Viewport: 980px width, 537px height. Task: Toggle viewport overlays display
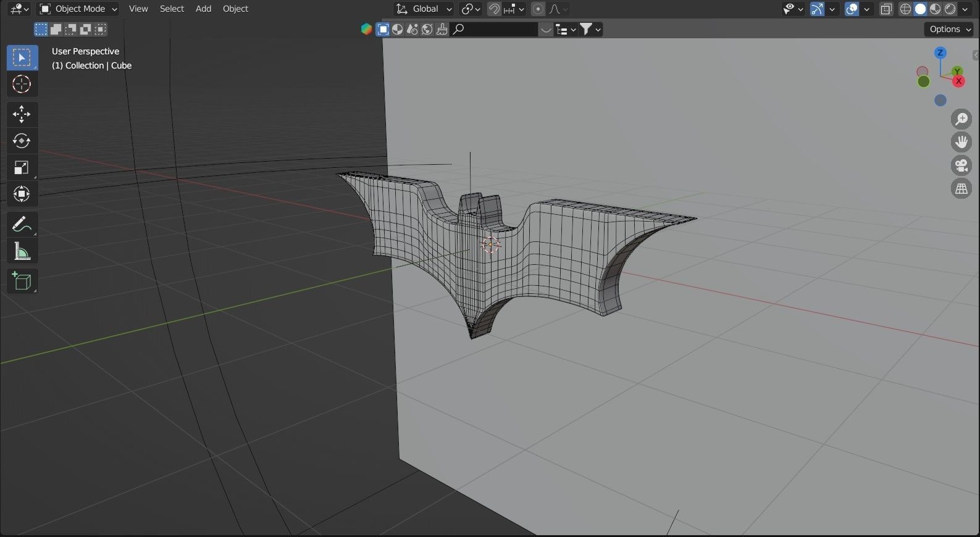click(852, 9)
